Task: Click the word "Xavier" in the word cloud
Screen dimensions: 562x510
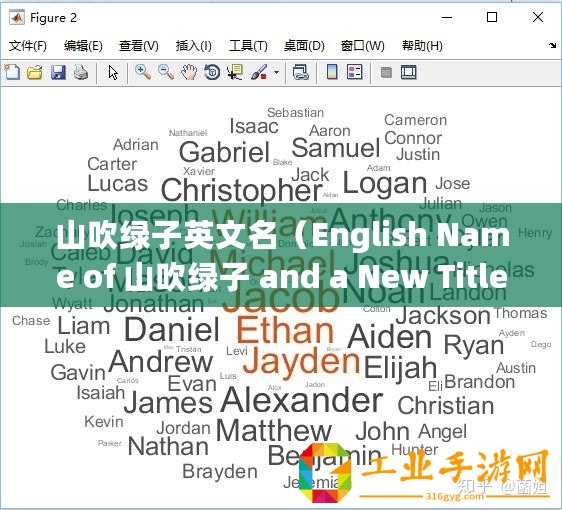Action: 199,171
